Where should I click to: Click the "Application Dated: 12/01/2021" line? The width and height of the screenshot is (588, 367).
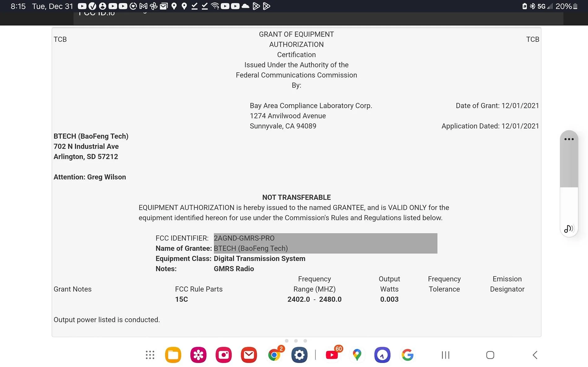coord(490,126)
